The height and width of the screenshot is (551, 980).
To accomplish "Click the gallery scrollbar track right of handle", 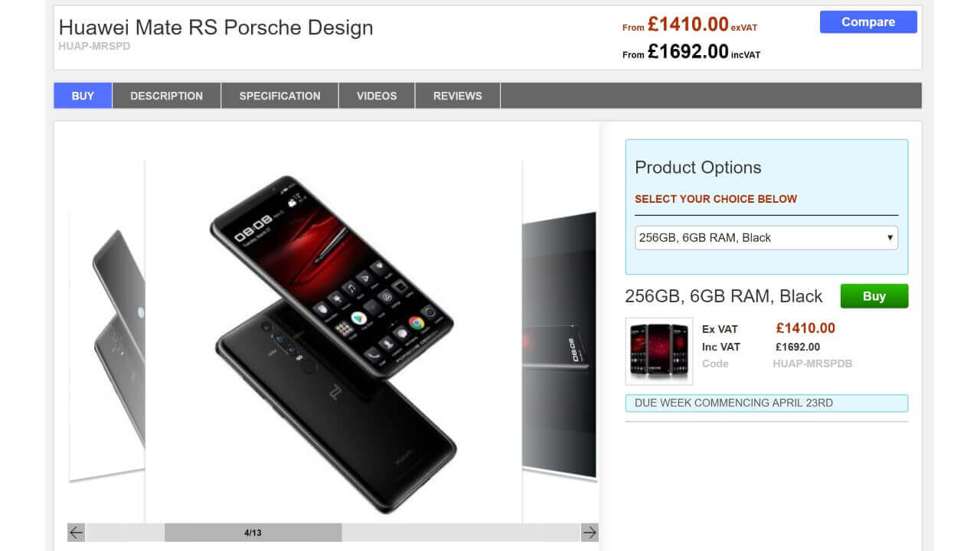I will (460, 533).
